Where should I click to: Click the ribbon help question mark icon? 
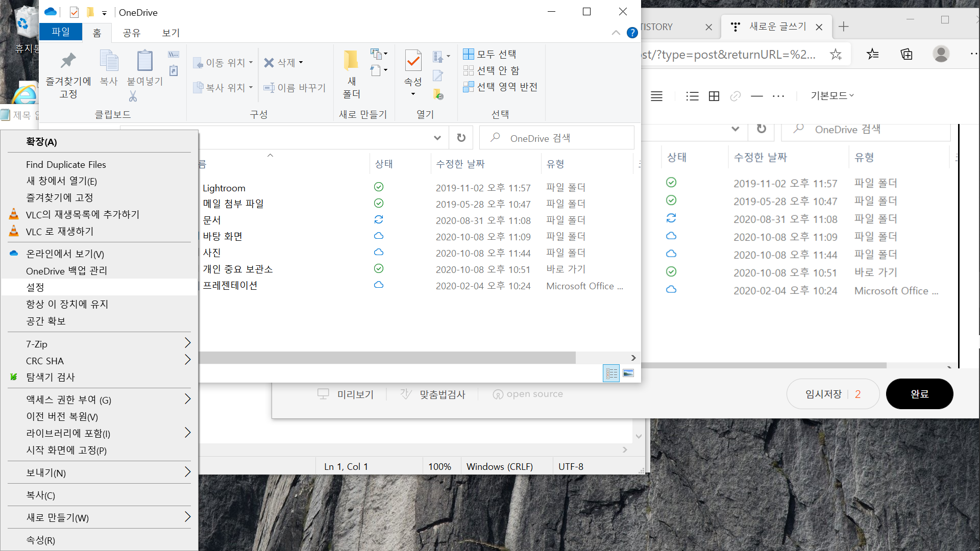[x=632, y=33]
